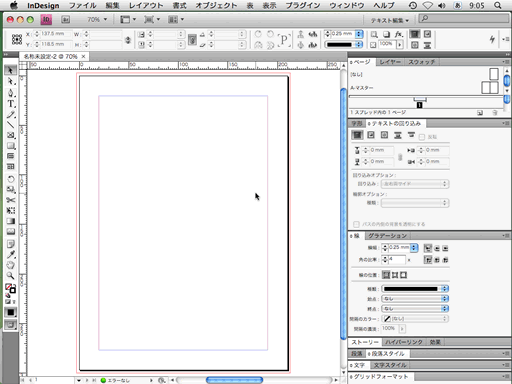The image size is (512, 384).
Task: Open the 始点 start arrowhead dropdown
Action: coord(415,299)
